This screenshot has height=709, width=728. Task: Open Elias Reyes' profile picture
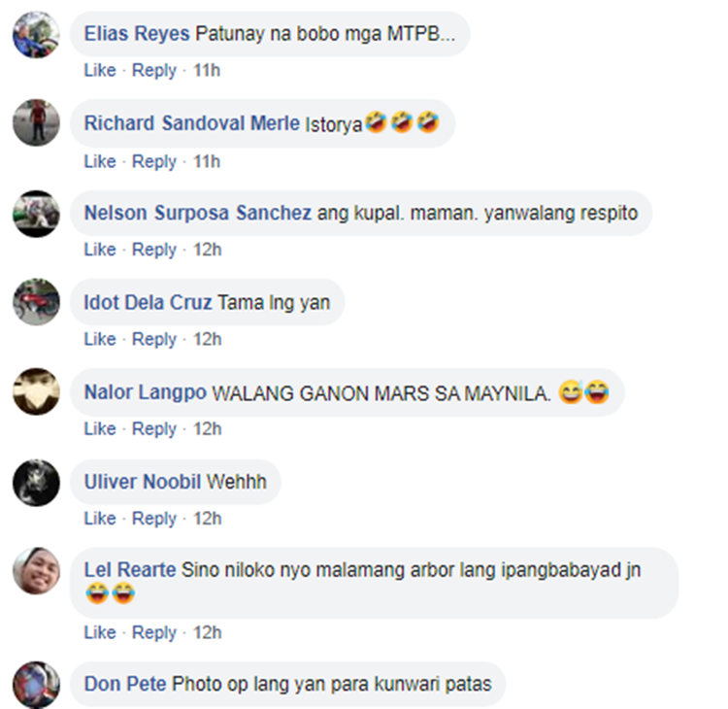pyautogui.click(x=36, y=35)
